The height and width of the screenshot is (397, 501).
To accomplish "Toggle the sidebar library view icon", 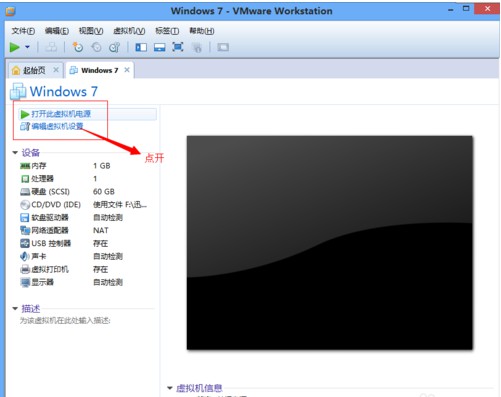I will coord(141,47).
